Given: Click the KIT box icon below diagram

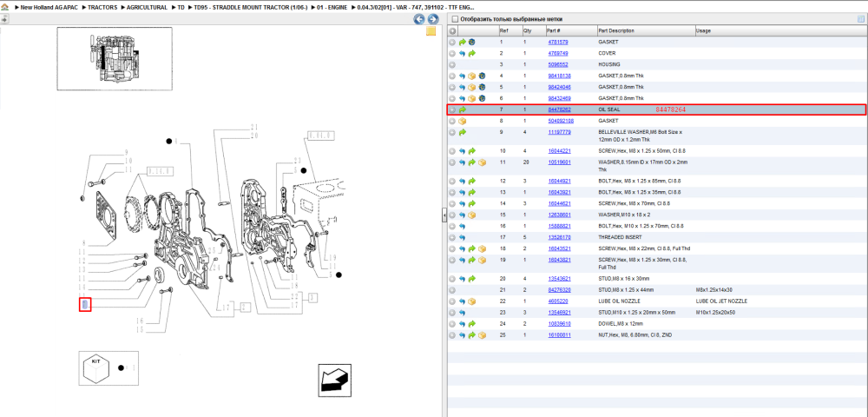Looking at the screenshot, I should [x=97, y=368].
